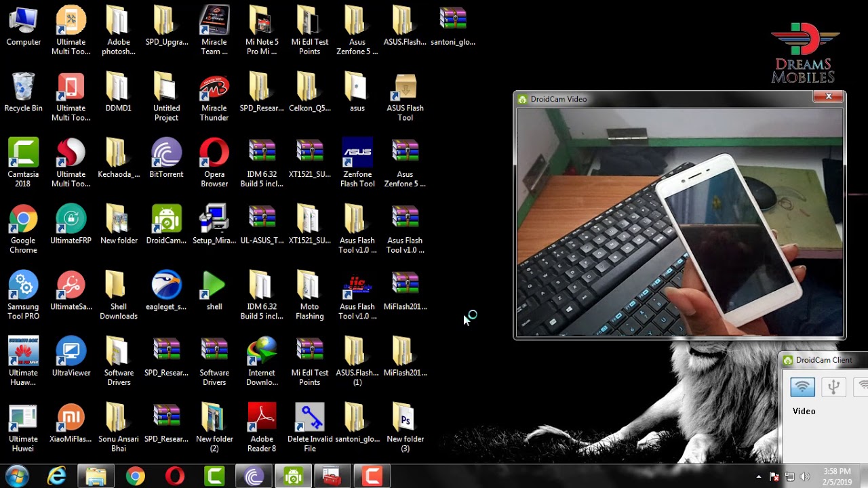Select the Untitled Project folder
Viewport: 868px width, 488px height.
[166, 96]
